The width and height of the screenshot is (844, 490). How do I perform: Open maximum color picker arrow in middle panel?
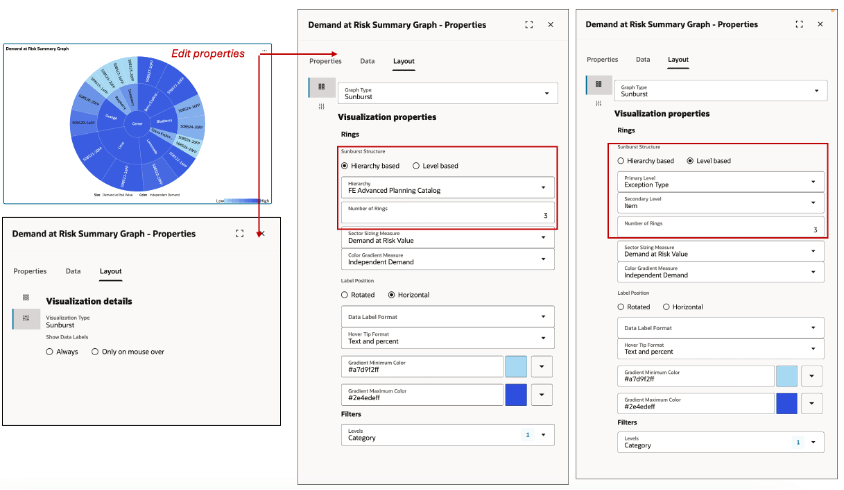[541, 395]
